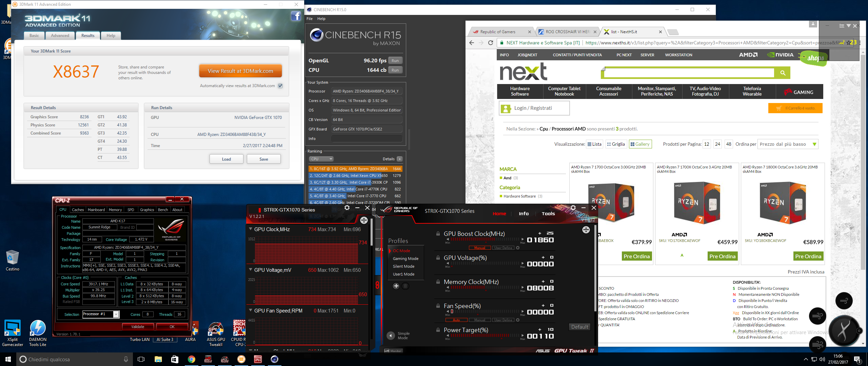Image resolution: width=868 pixels, height=366 pixels.
Task: Adjust the Fan Speed slider handle
Action: click(452, 311)
